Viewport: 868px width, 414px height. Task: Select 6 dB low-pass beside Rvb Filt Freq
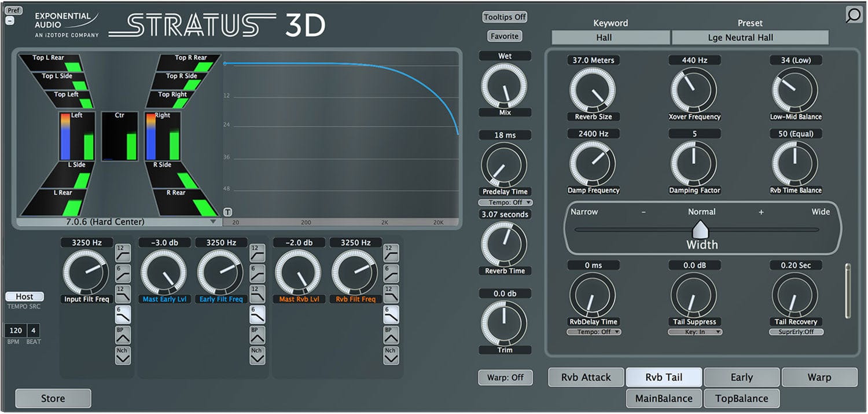(x=392, y=314)
